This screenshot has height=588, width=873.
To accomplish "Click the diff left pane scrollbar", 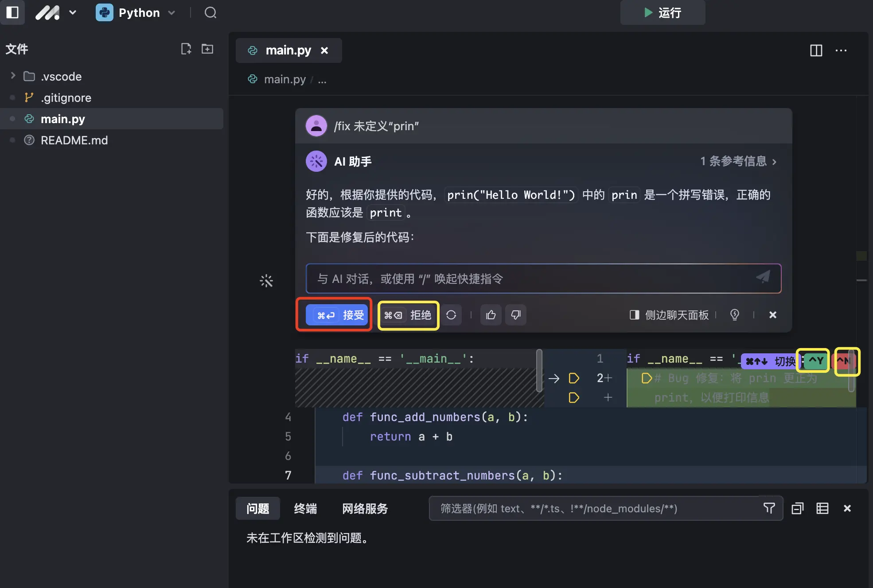I will coord(539,370).
